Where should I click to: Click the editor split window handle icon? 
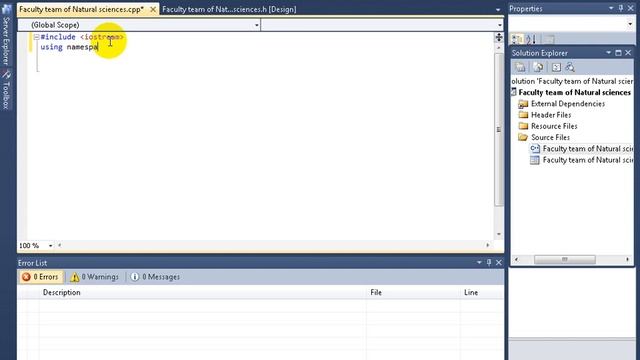point(499,37)
